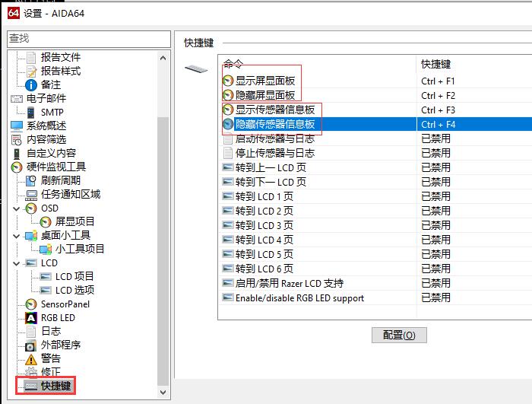Viewport: 532px width, 404px height.
Task: Click the LCD 选项 screen icon
Action: [x=46, y=290]
